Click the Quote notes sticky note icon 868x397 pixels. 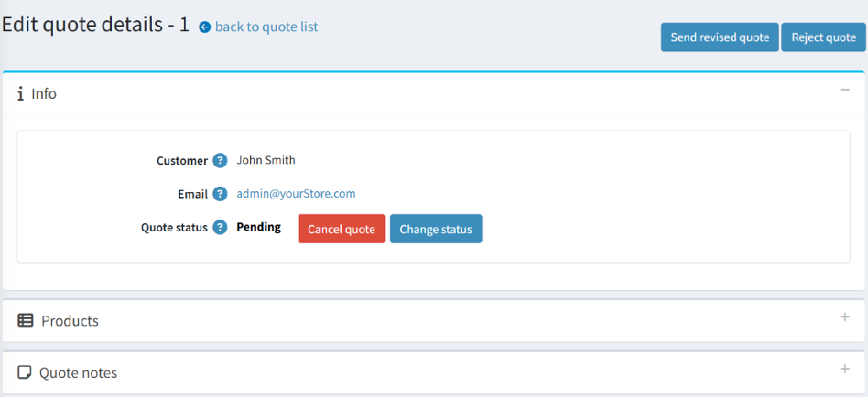tap(24, 373)
